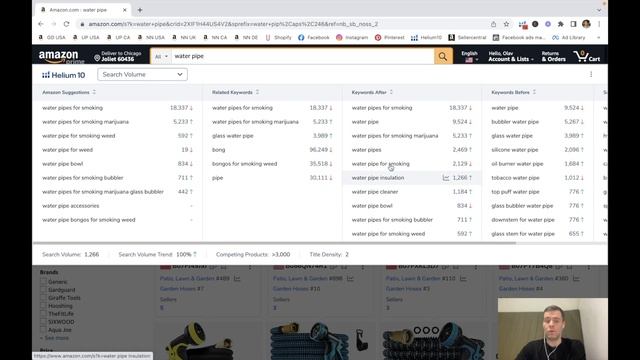Check the Generic brand checkbox
The width and height of the screenshot is (640, 360).
pyautogui.click(x=43, y=282)
